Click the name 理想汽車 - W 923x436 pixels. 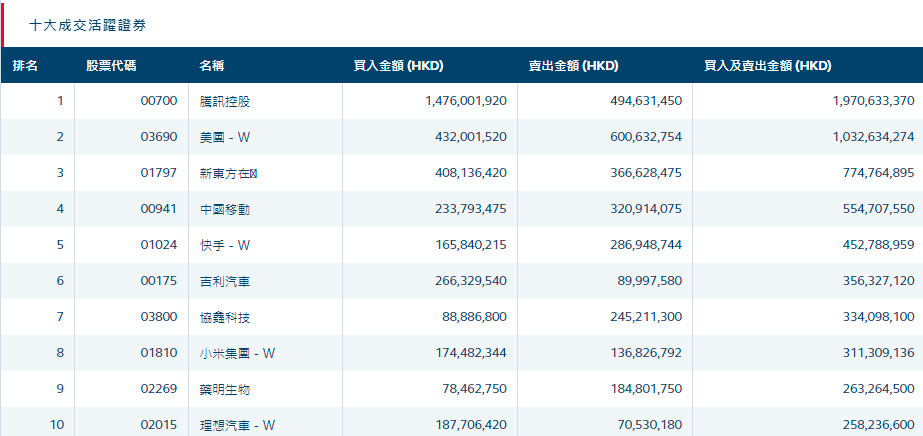point(237,425)
